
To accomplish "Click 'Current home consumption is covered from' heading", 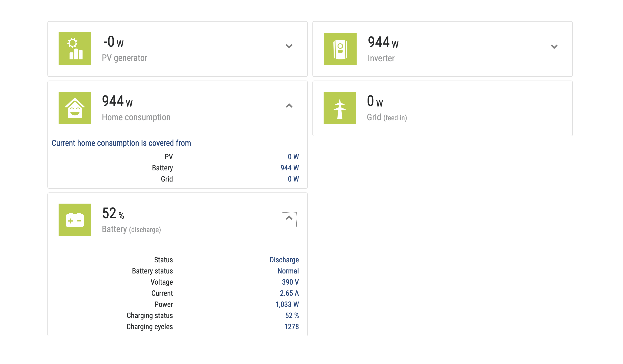I will tap(121, 143).
